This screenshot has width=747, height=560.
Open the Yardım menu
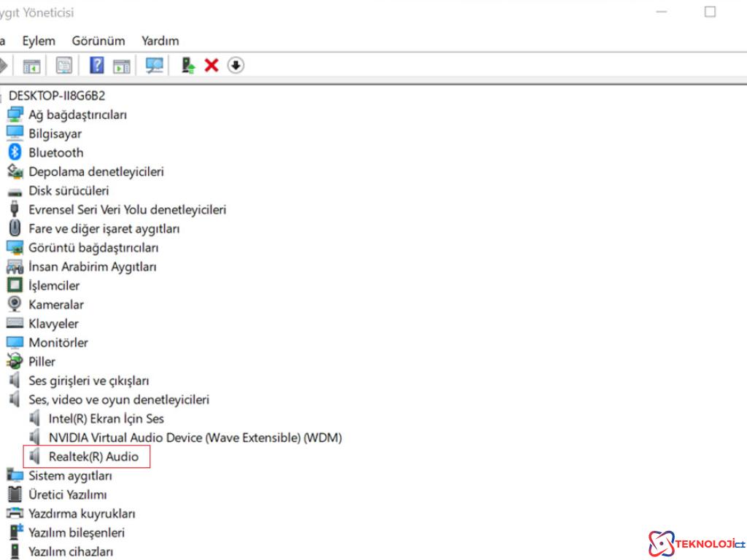(x=160, y=41)
